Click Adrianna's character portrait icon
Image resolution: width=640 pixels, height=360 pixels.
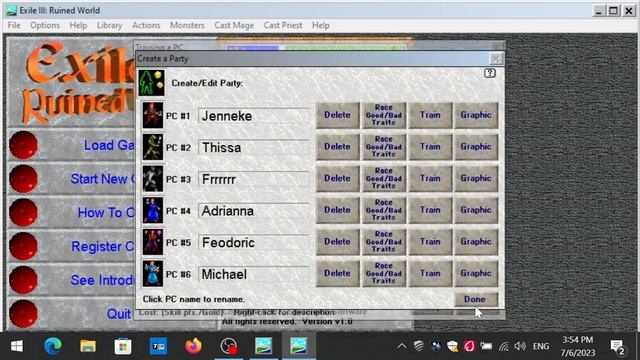click(153, 210)
